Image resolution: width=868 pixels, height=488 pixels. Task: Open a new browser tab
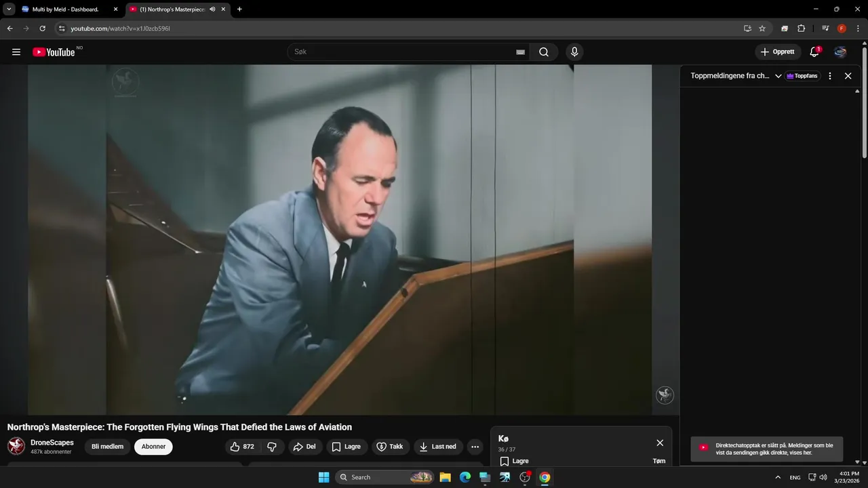click(239, 9)
